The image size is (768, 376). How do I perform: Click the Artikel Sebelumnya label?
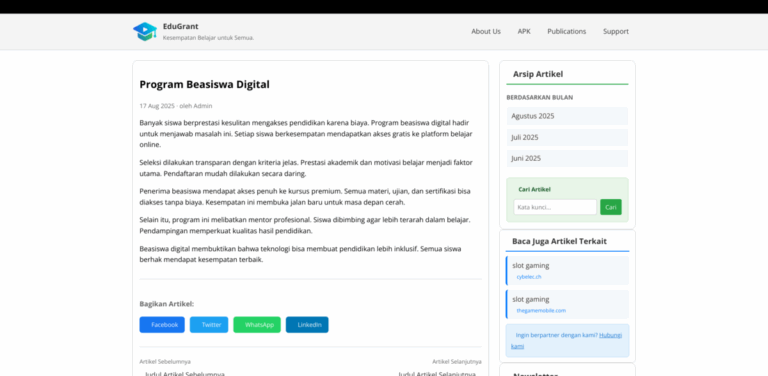tap(165, 362)
